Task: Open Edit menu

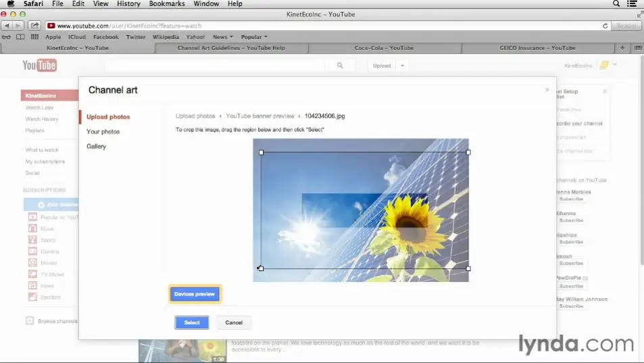Action: coord(78,3)
